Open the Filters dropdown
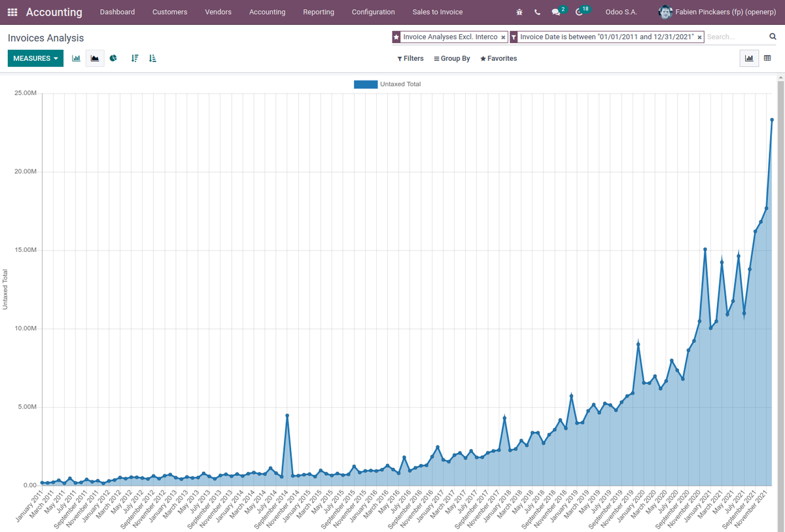The height and width of the screenshot is (532, 785). point(410,59)
